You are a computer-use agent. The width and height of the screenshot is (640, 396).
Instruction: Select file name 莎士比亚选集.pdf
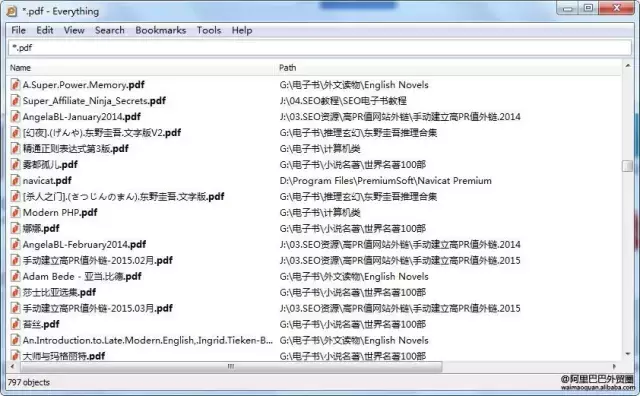tap(59, 292)
